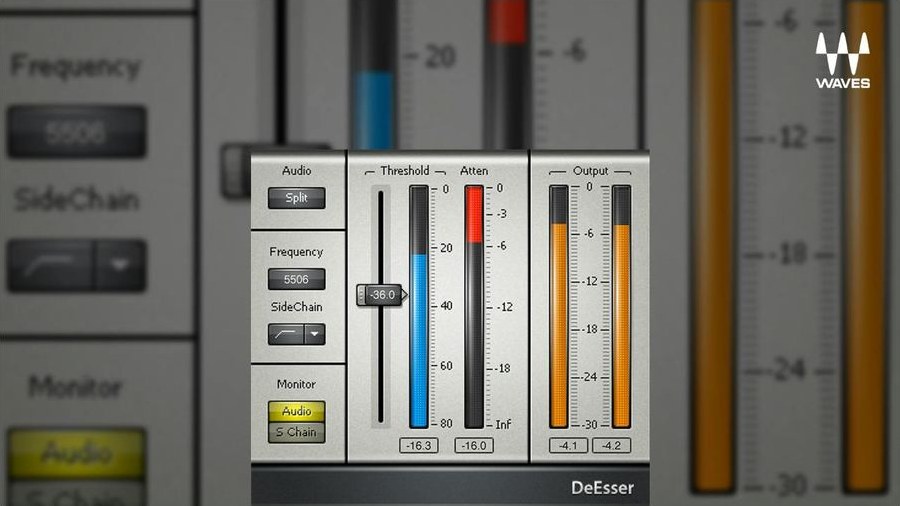Click the right orange Output meter

click(x=621, y=306)
